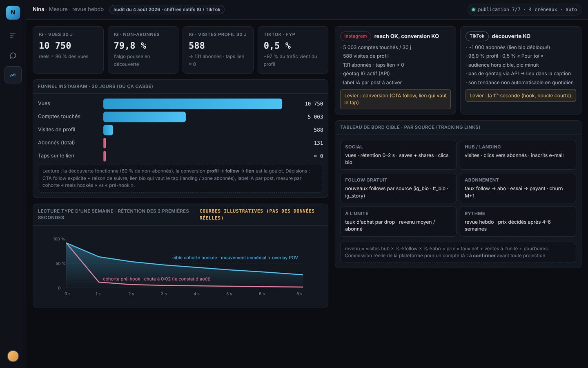Screen dimensions: 588x368
Task: Click the orange user avatar
Action: click(x=13, y=356)
